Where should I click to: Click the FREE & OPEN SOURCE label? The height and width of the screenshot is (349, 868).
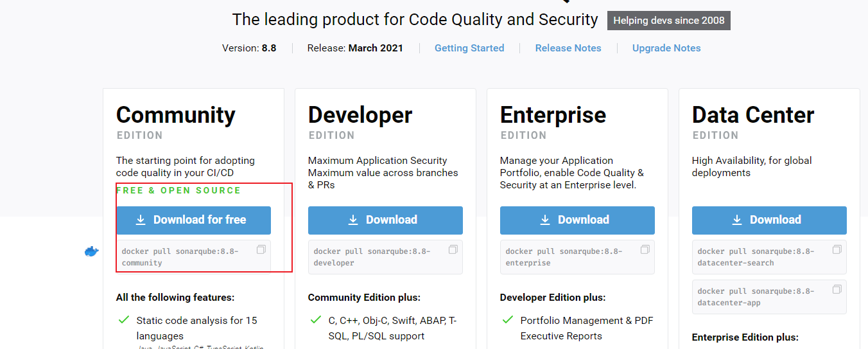178,190
